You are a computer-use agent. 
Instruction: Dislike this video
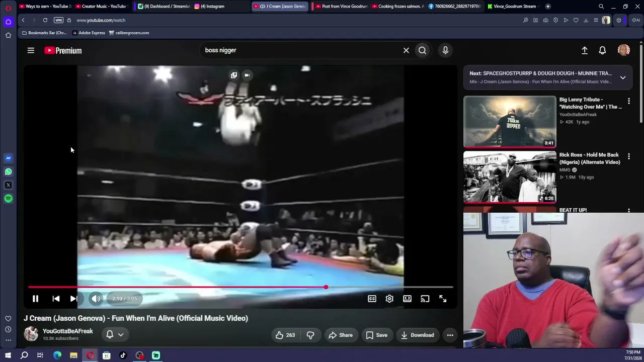tap(310, 335)
